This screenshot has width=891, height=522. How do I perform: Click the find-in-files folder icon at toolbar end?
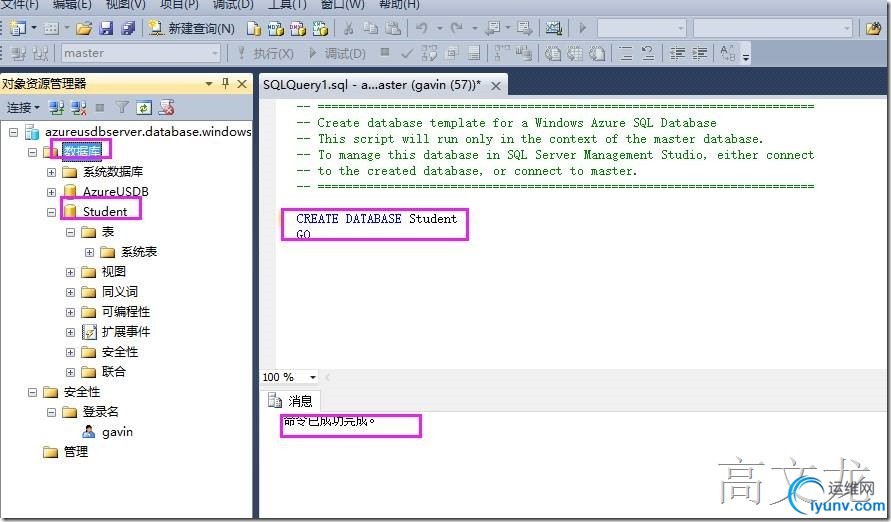(x=874, y=28)
